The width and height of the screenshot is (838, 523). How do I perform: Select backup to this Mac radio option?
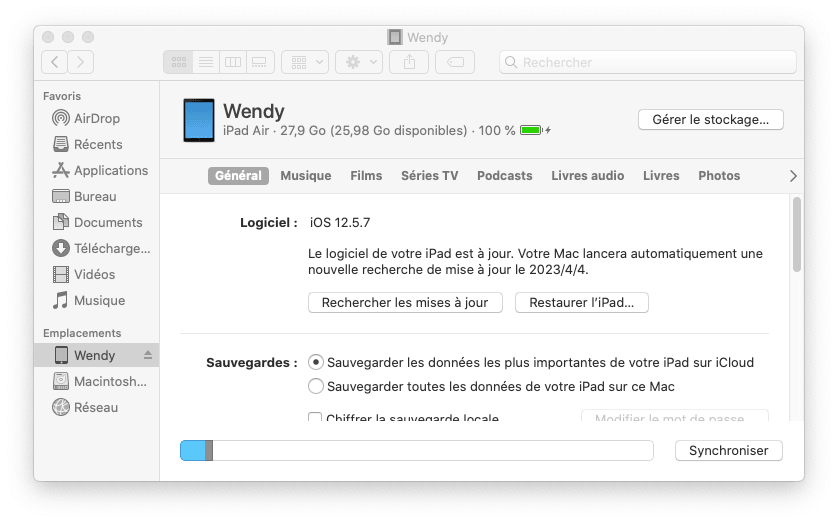tap(316, 386)
